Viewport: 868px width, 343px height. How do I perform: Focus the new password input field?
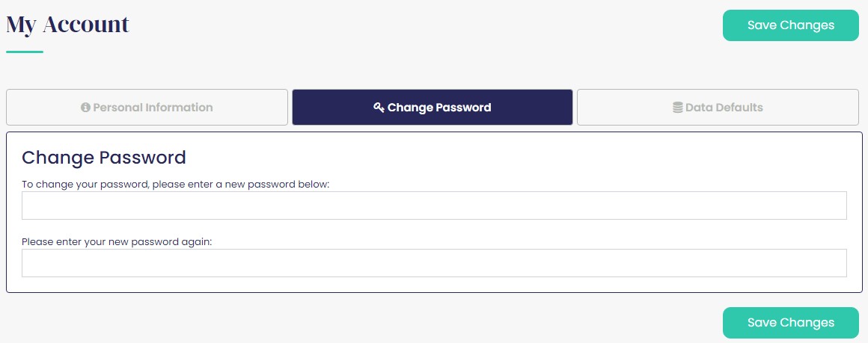point(434,206)
